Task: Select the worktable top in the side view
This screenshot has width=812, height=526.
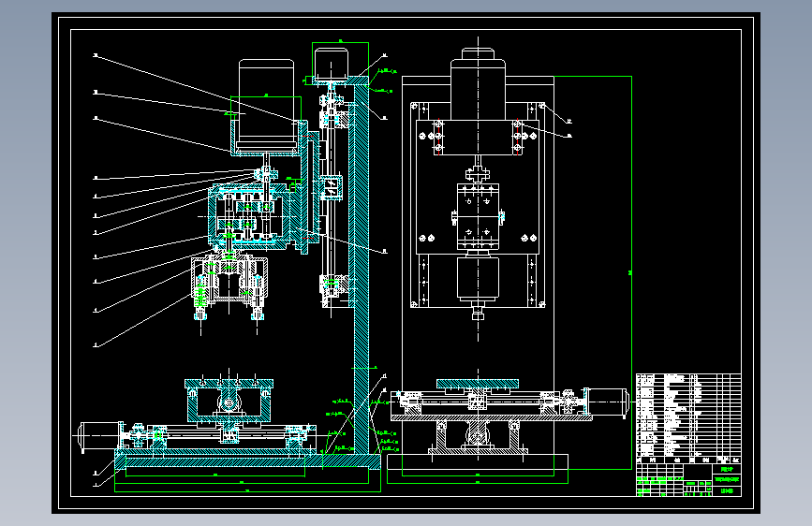Action: pos(229,384)
